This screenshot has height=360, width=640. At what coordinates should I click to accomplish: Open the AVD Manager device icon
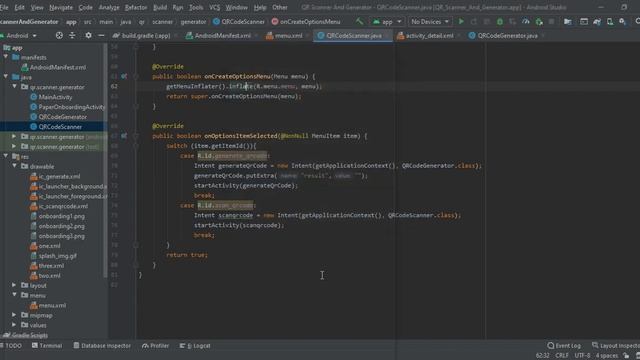[610, 21]
